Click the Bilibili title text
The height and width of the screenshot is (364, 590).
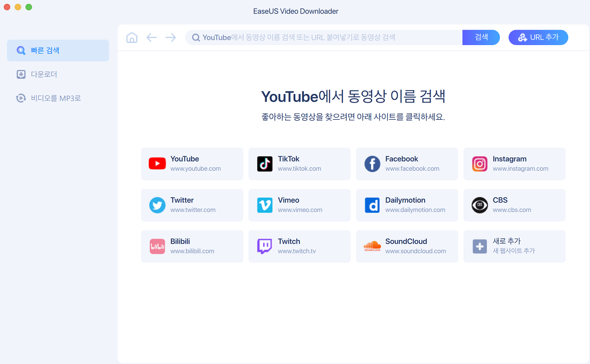(x=180, y=241)
